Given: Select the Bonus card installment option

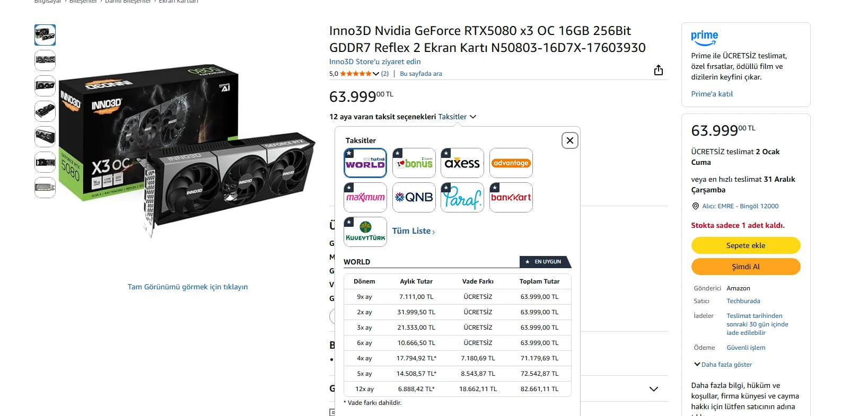Looking at the screenshot, I should point(414,163).
